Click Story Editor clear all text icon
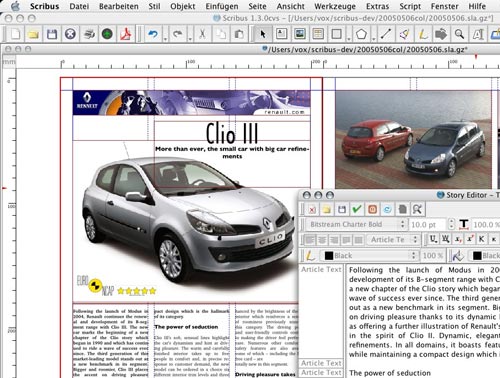The width and height of the screenshot is (500, 378). pyautogui.click(x=312, y=209)
